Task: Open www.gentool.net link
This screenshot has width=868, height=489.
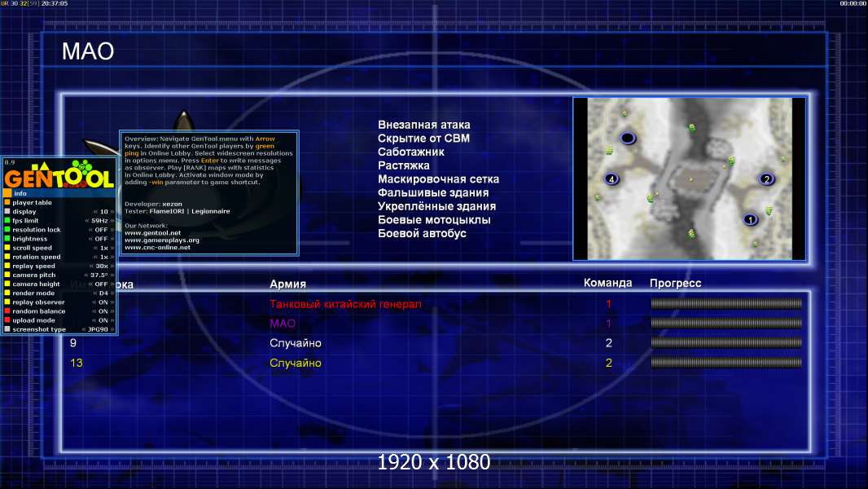Action: [x=153, y=233]
